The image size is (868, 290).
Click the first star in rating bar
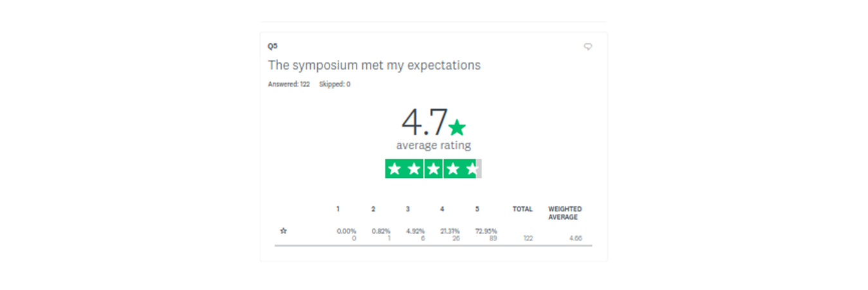click(x=394, y=169)
